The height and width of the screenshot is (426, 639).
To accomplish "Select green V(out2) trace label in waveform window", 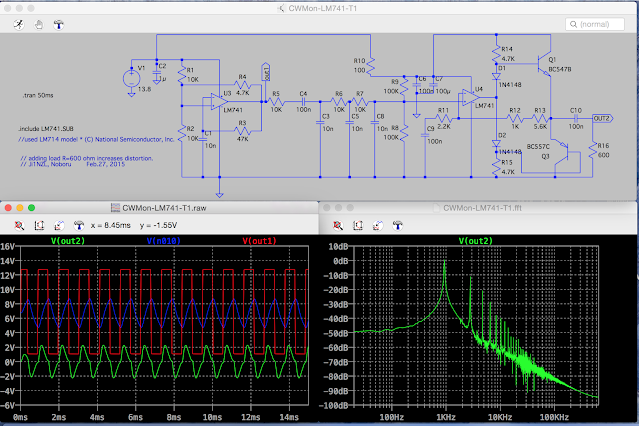I will click(x=68, y=241).
